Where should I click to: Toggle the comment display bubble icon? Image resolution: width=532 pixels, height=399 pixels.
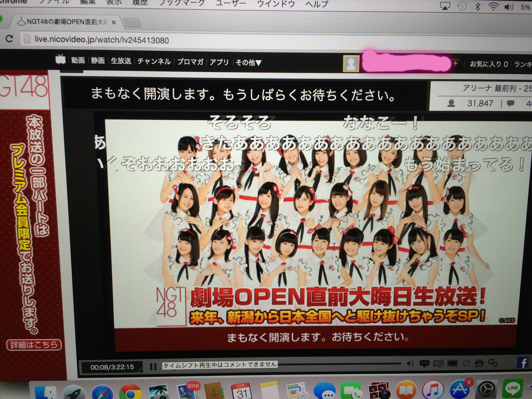click(424, 363)
